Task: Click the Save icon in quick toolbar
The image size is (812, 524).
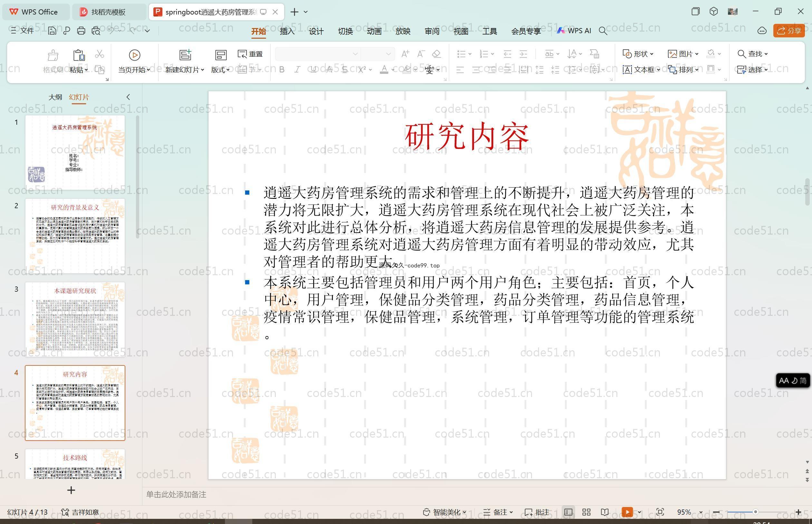Action: click(52, 31)
